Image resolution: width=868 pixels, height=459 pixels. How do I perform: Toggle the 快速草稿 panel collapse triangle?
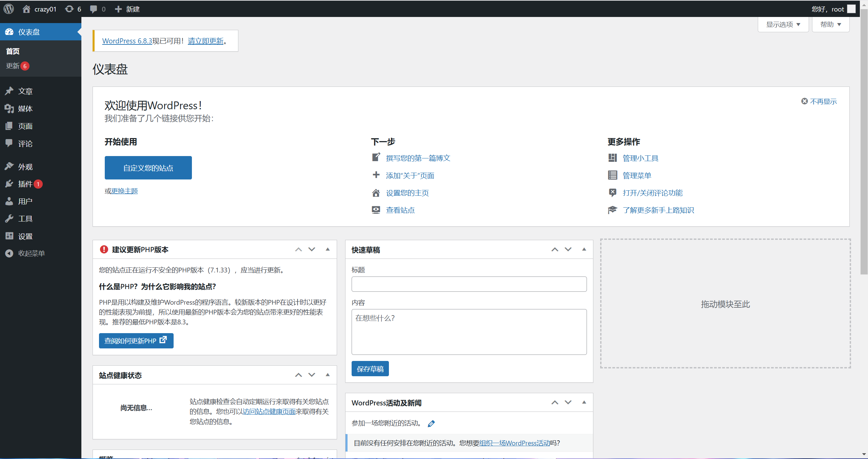click(x=584, y=249)
